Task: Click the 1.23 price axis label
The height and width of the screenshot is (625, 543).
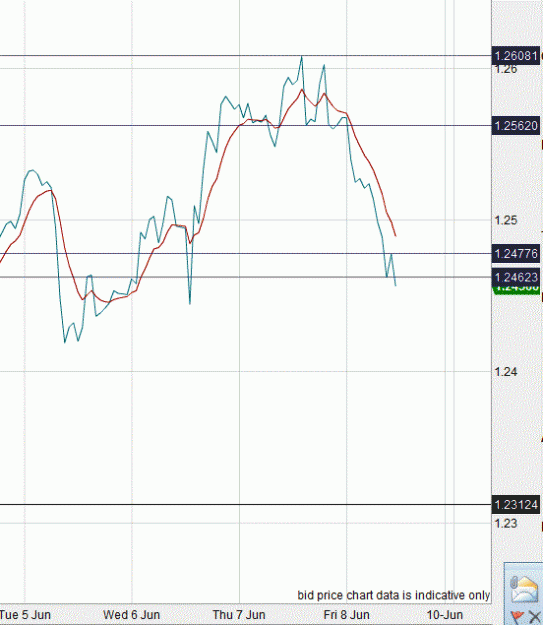Action: click(x=506, y=523)
